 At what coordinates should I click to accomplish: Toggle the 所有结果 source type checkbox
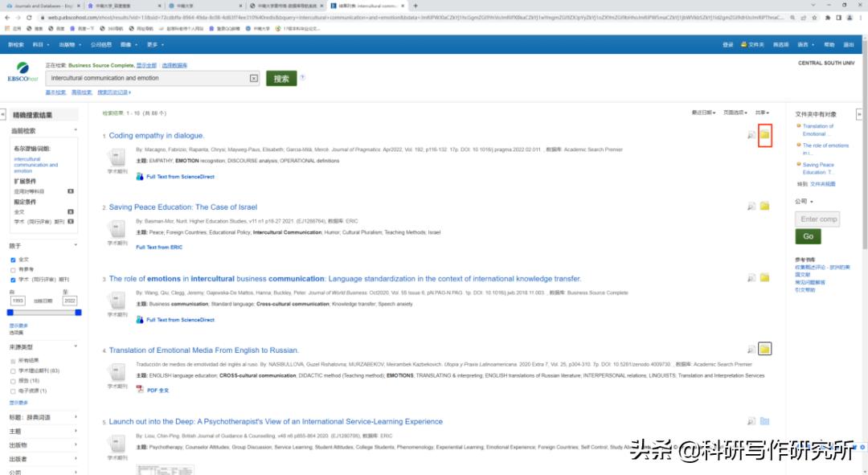[13, 361]
